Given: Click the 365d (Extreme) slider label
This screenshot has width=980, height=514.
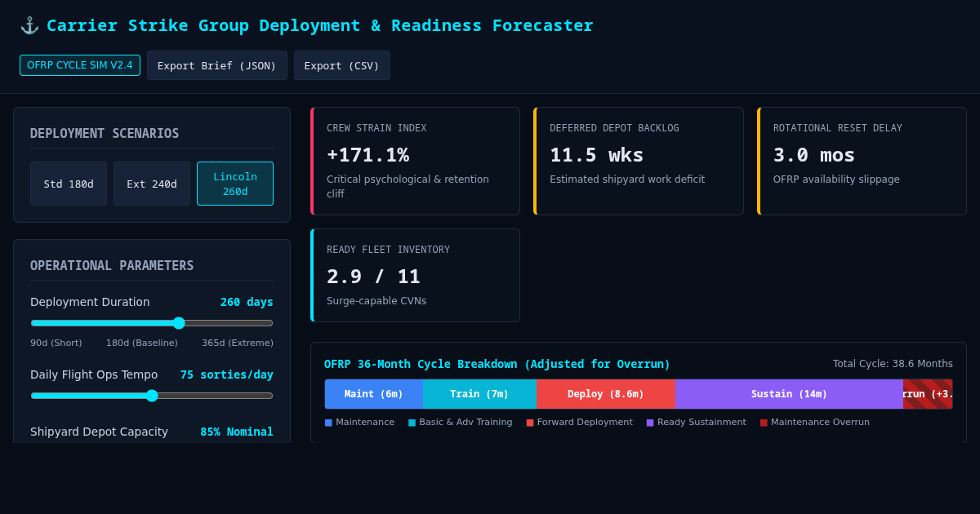Looking at the screenshot, I should point(238,343).
